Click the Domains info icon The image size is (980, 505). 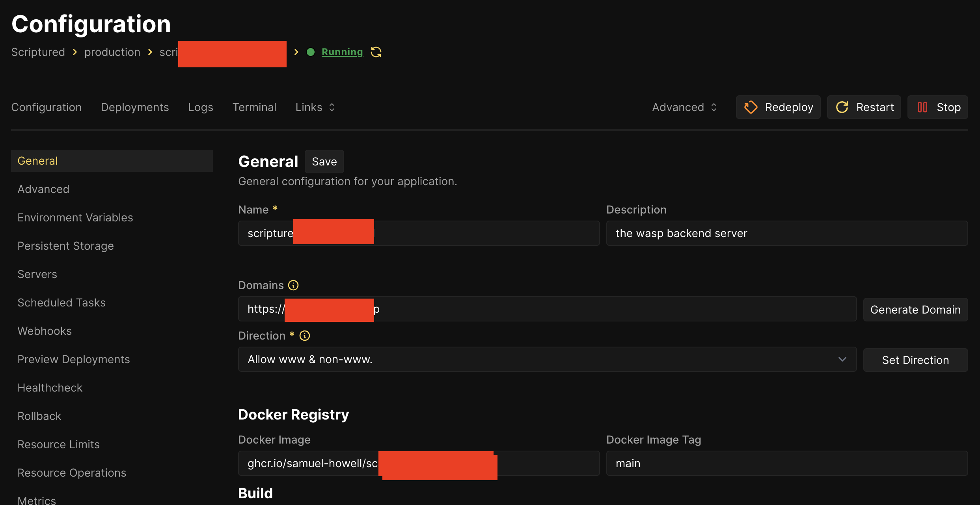click(x=293, y=285)
